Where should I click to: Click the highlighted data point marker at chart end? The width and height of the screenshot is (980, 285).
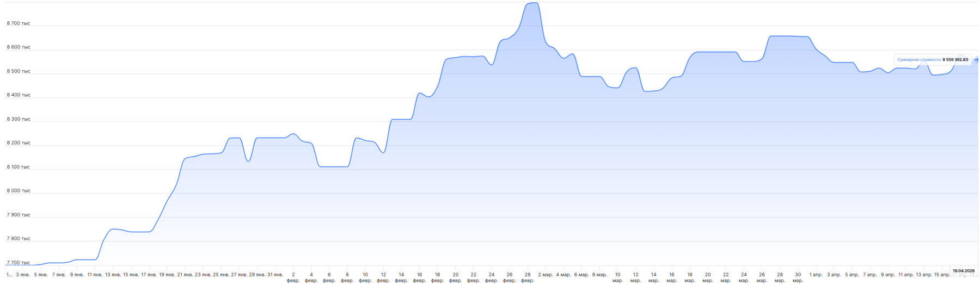[977, 60]
